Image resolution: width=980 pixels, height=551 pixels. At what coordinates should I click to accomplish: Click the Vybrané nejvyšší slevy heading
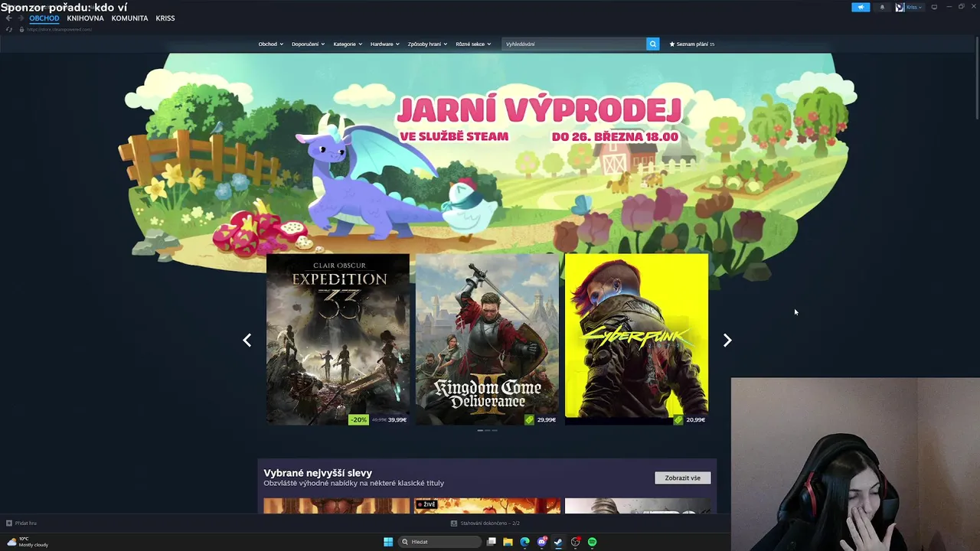(x=318, y=473)
